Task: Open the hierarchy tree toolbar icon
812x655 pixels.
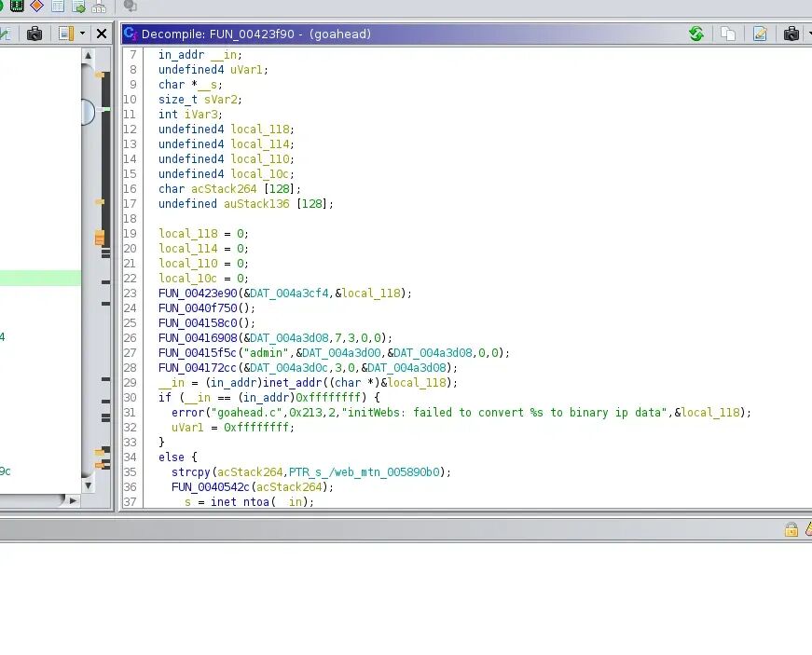Action: click(99, 6)
